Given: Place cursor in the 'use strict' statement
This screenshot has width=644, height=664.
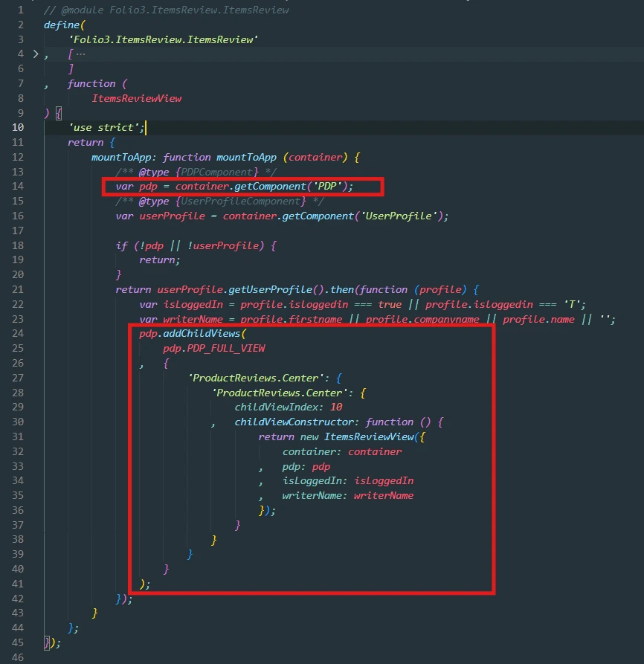Looking at the screenshot, I should tap(106, 127).
